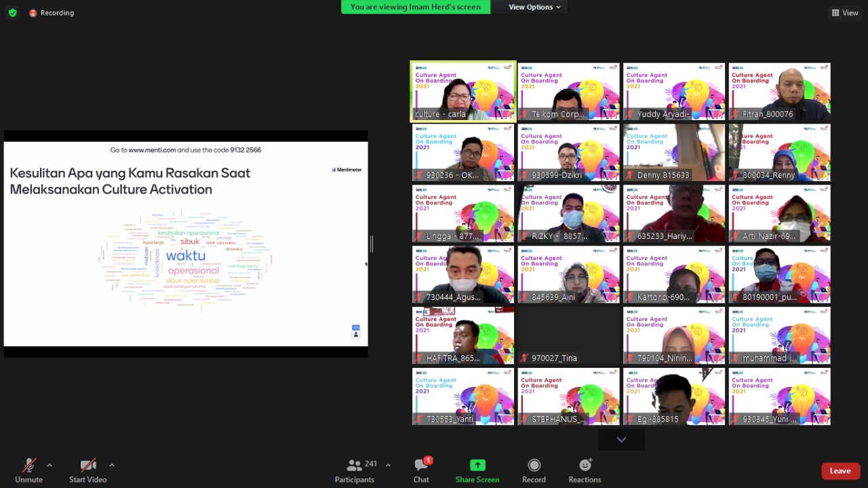Expand video options arrow beside Start Video
This screenshot has width=868, height=488.
click(x=112, y=466)
